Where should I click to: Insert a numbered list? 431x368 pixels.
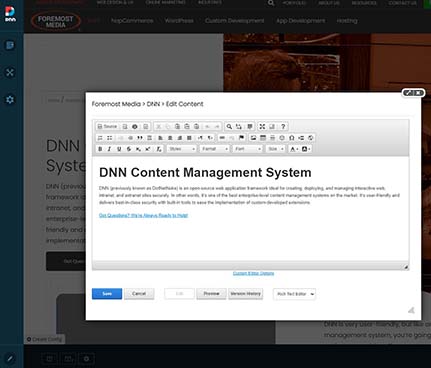click(x=100, y=138)
